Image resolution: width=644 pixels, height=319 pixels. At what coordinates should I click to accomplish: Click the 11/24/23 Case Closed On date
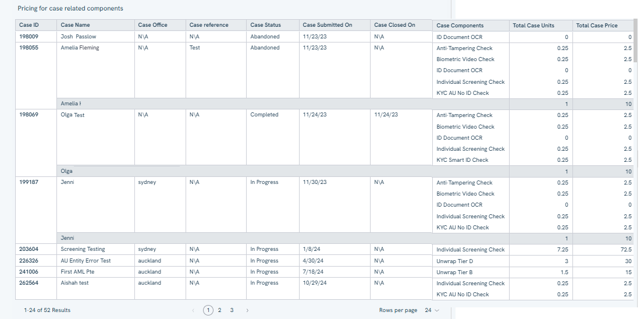click(x=386, y=115)
